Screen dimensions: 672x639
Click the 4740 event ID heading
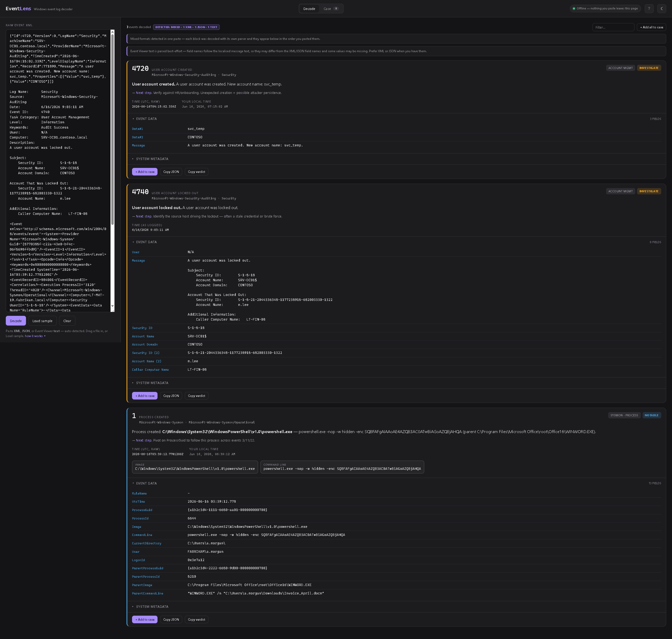pos(140,192)
